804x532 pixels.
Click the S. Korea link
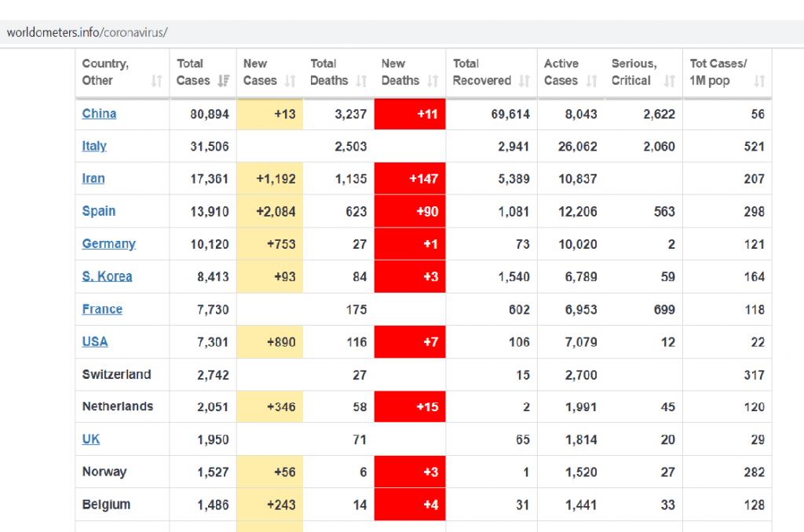tap(107, 276)
